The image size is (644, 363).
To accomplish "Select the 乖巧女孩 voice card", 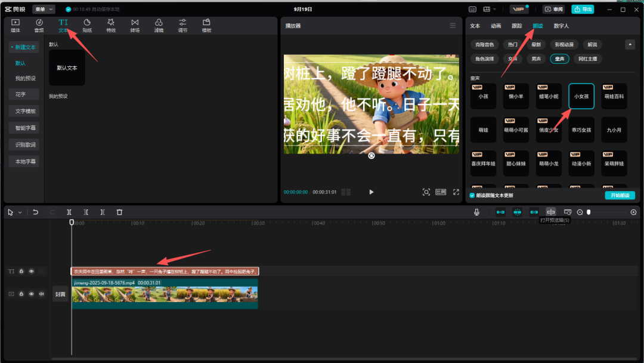I will [581, 130].
